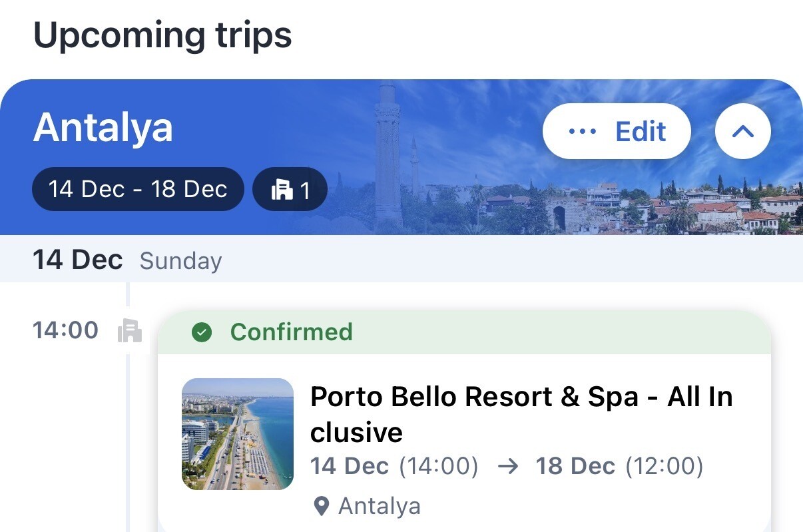Tap the three-dots icon beside Edit

pos(583,132)
